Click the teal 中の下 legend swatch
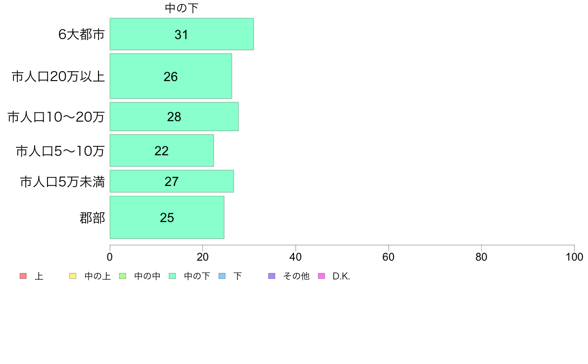The image size is (588, 364). 172,276
